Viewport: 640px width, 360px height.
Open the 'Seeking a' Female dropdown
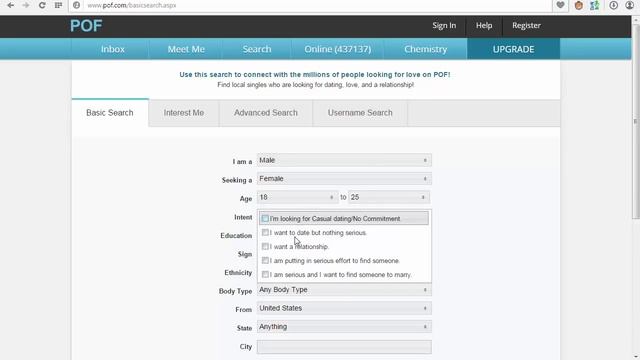[344, 178]
